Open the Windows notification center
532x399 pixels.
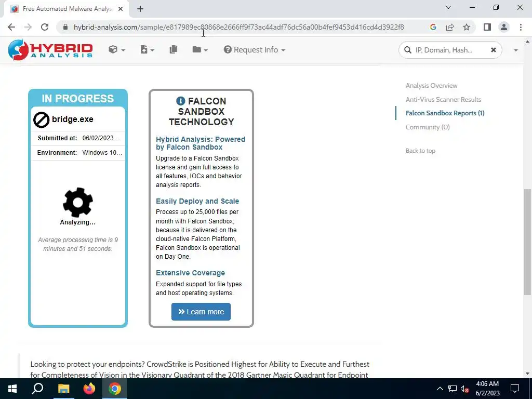pos(515,389)
